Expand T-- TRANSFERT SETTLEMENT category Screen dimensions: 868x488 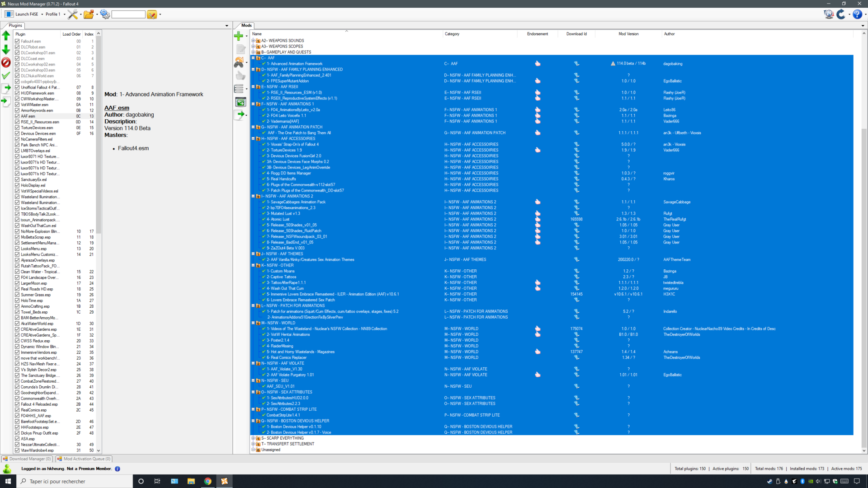pos(253,444)
